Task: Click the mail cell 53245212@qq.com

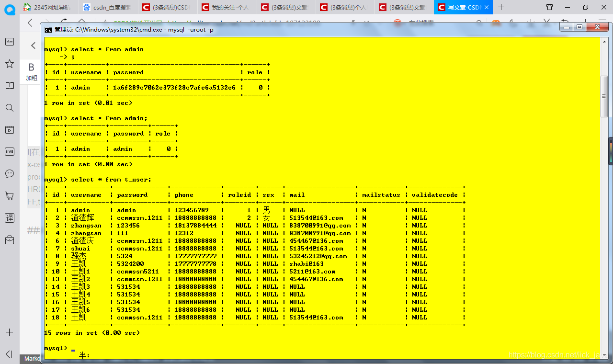Action: (x=318, y=256)
